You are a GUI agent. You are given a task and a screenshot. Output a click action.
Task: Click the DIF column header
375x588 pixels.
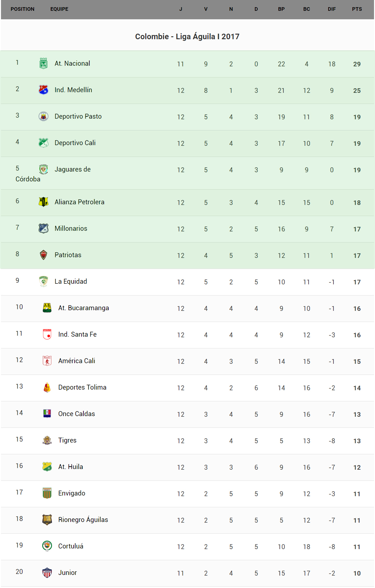pos(331,9)
